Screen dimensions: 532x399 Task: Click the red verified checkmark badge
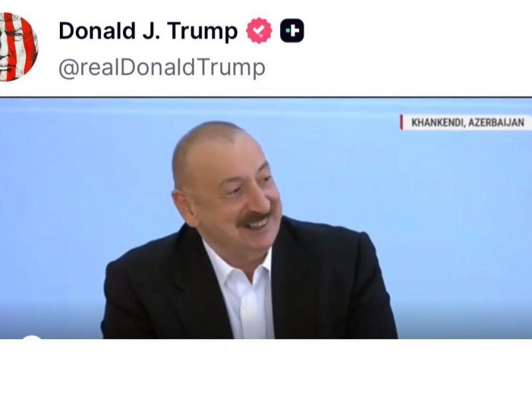point(259,31)
